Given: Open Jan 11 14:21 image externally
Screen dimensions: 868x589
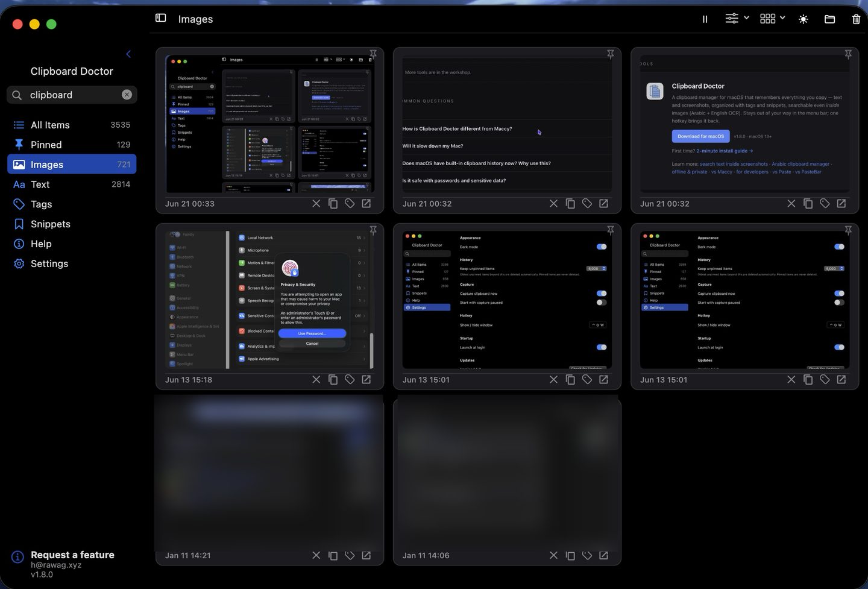Looking at the screenshot, I should 366,555.
